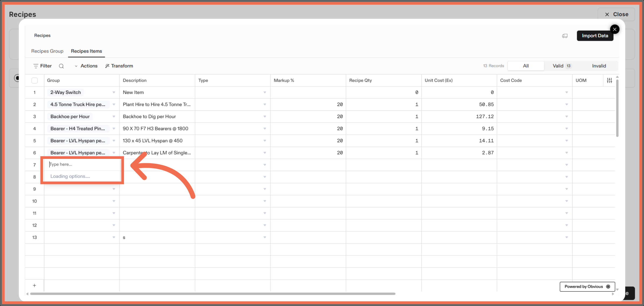Open Cost Code dropdown for row 3
644x306 pixels.
(x=566, y=116)
